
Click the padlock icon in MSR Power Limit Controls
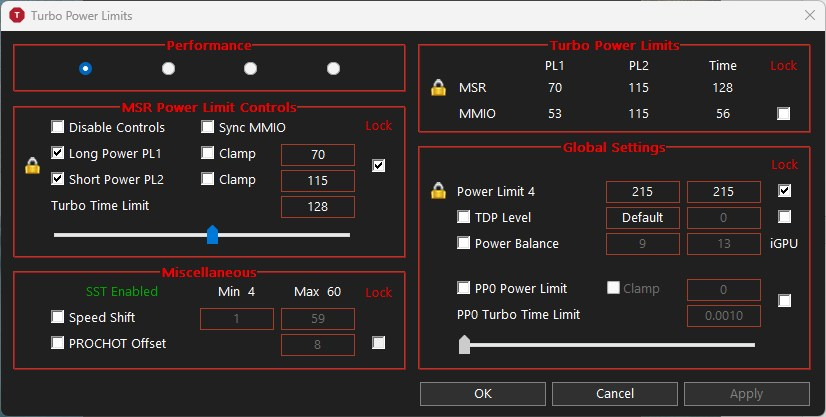tap(32, 165)
